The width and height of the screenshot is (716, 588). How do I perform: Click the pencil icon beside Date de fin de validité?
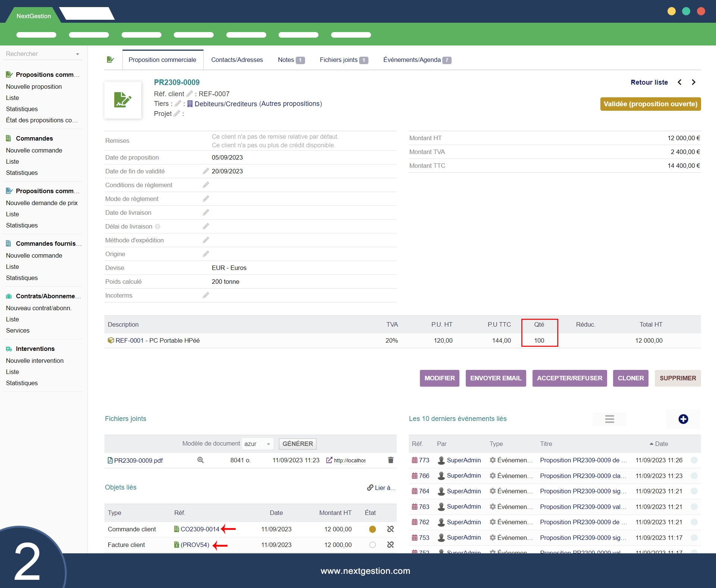coord(205,171)
